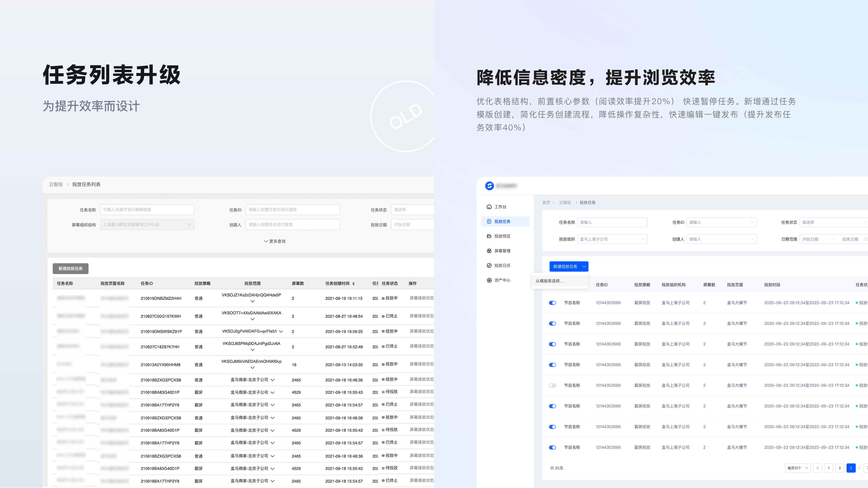Click the 资产中心 icon
868x488 pixels.
click(489, 280)
